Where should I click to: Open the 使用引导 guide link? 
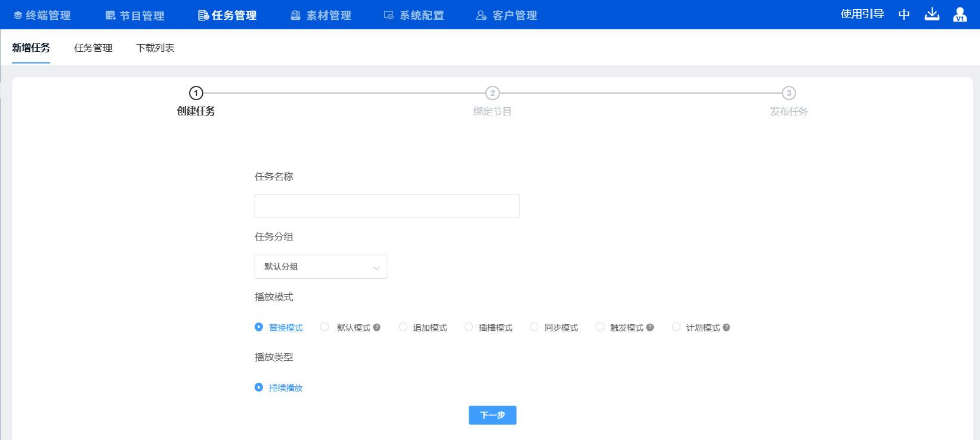click(861, 14)
